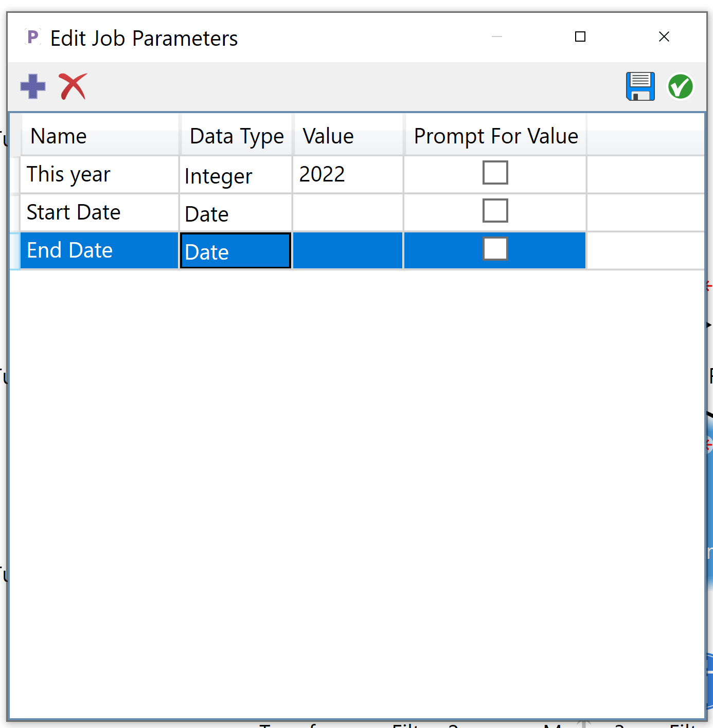The height and width of the screenshot is (728, 713).
Task: Open Date data type cell for Start Date
Action: click(x=236, y=213)
